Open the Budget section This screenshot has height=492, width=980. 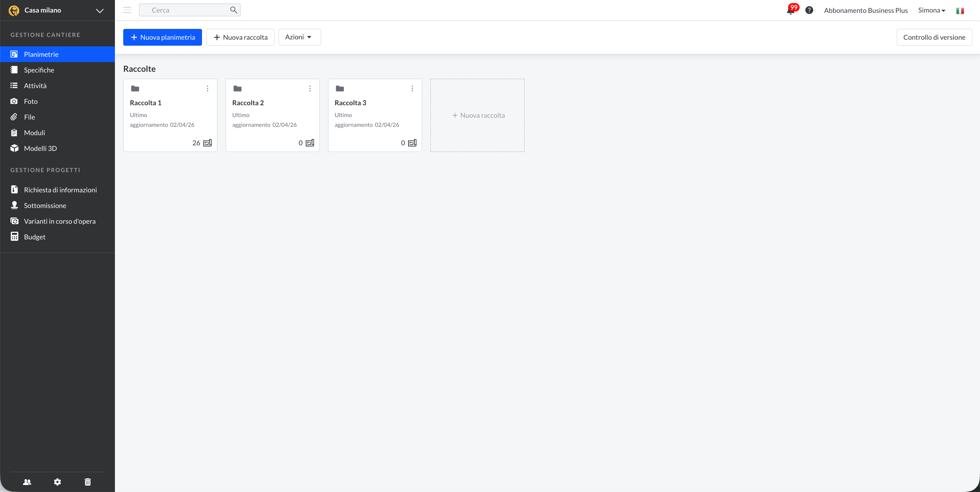click(34, 237)
